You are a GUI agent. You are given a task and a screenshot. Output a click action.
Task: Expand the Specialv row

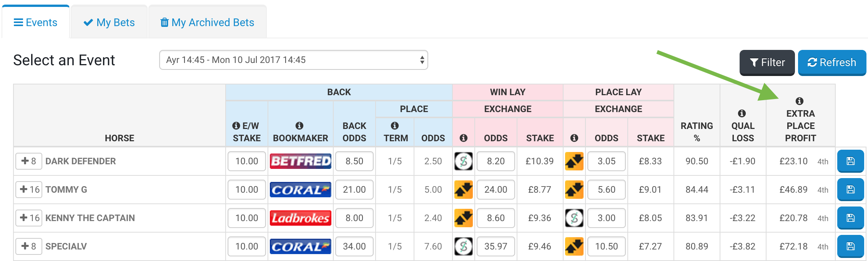point(28,246)
